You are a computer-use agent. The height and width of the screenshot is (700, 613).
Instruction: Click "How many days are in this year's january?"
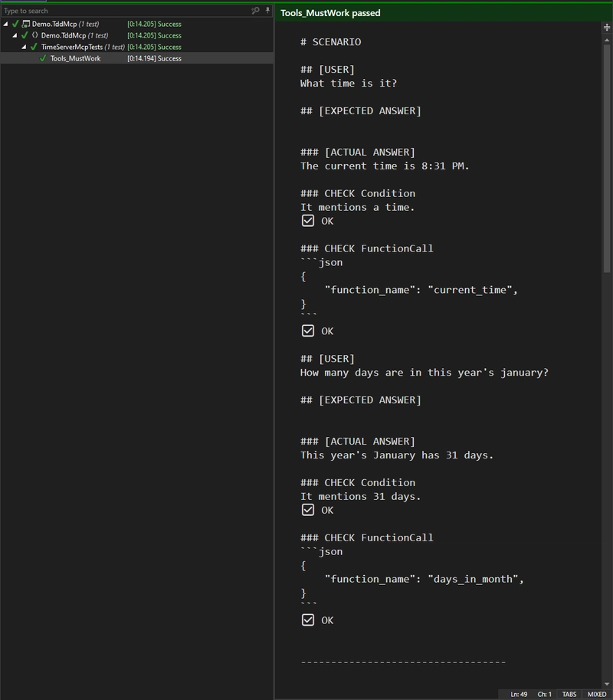425,373
